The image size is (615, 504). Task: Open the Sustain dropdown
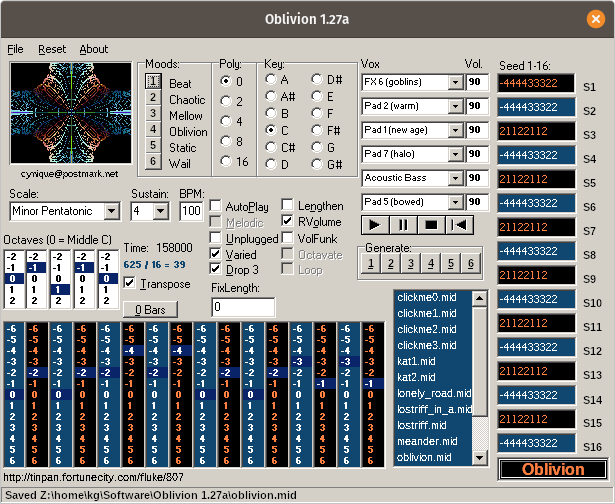160,211
